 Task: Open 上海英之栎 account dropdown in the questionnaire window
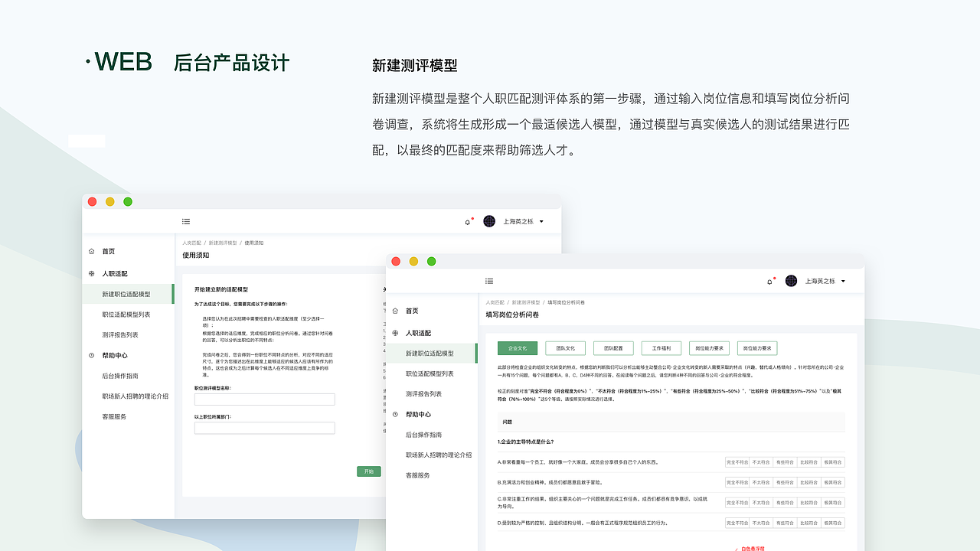click(825, 281)
